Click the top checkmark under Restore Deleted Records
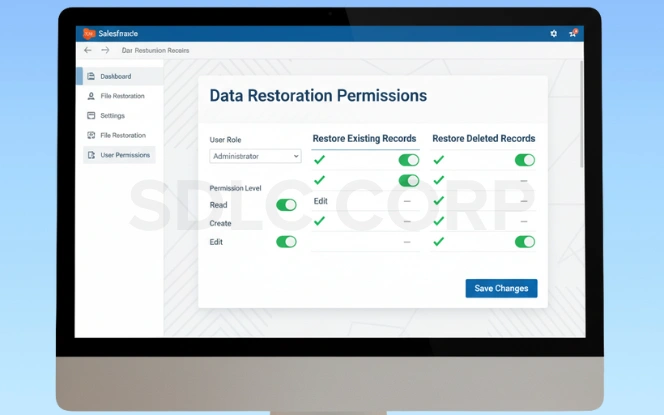Viewport: 664px width, 415px height. tap(439, 160)
